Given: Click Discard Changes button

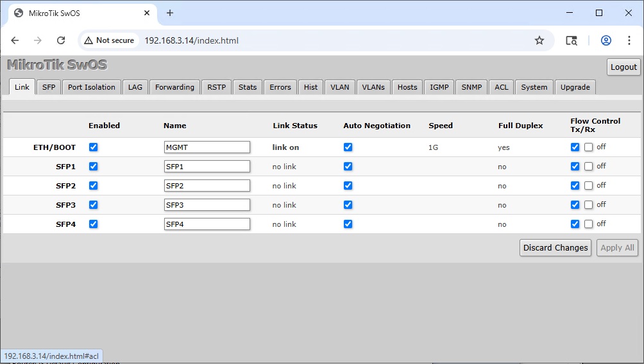Looking at the screenshot, I should coord(555,248).
